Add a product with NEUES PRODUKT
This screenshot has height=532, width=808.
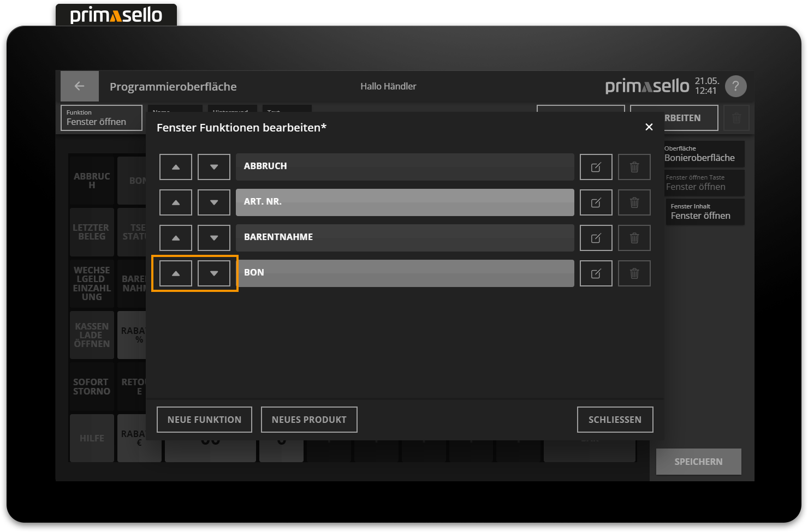tap(309, 419)
